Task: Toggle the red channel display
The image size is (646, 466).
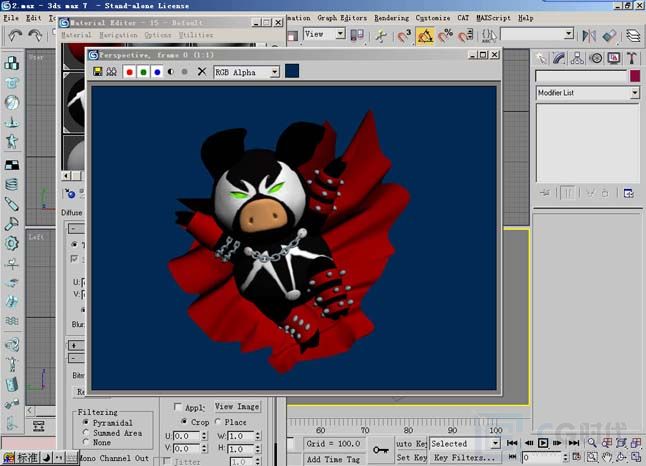Action: [x=129, y=72]
